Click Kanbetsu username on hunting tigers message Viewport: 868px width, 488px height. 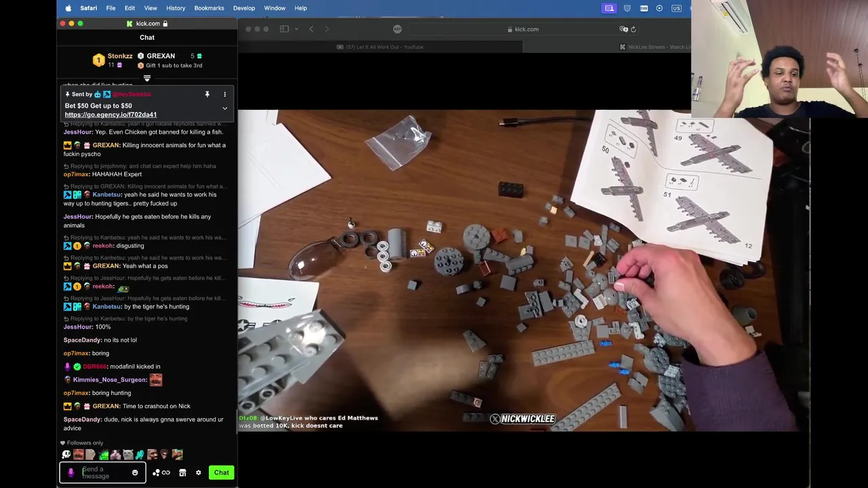point(107,195)
